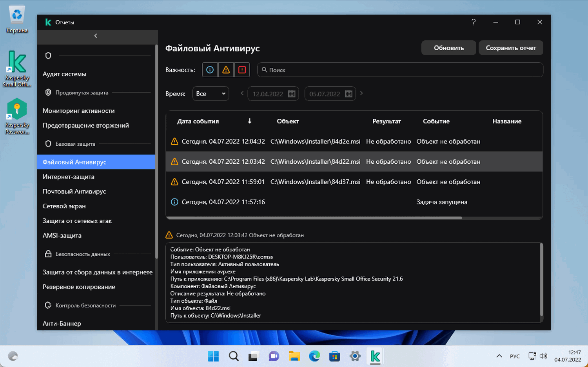Open the end date calendar picker icon
This screenshot has width=588, height=367.
coord(348,94)
